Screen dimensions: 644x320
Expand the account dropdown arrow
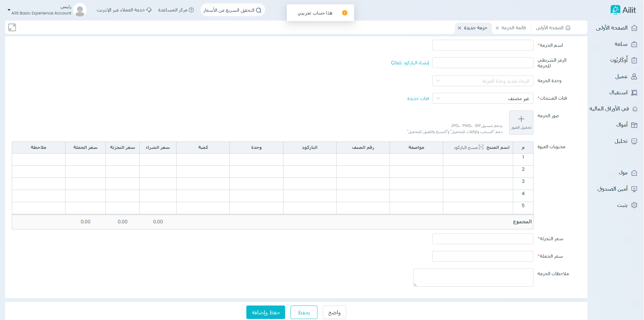[x=9, y=10]
